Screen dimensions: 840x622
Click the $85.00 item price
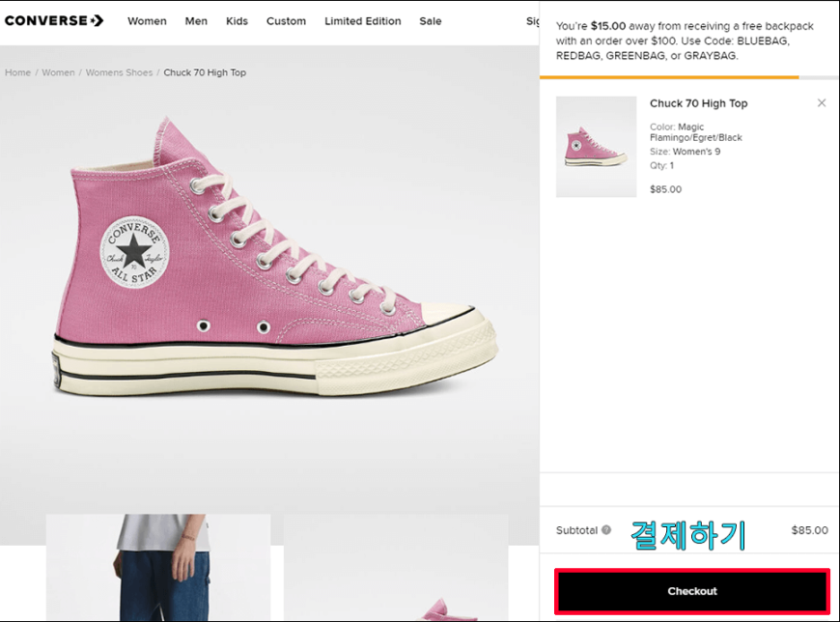[x=665, y=189]
